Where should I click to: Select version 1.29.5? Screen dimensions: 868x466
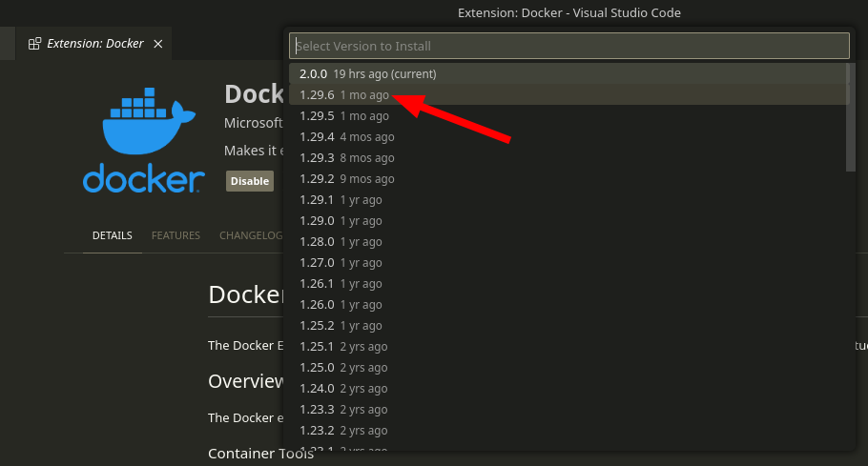pyautogui.click(x=569, y=115)
